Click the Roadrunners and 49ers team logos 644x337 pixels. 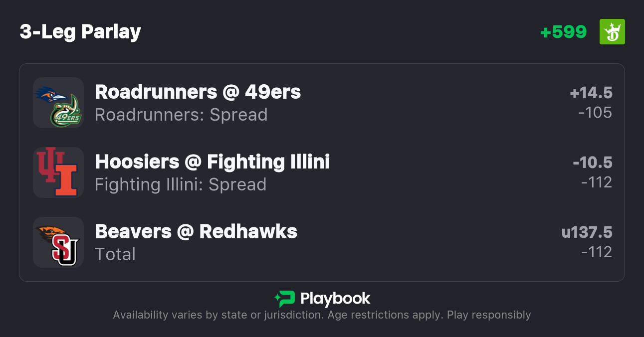(58, 103)
